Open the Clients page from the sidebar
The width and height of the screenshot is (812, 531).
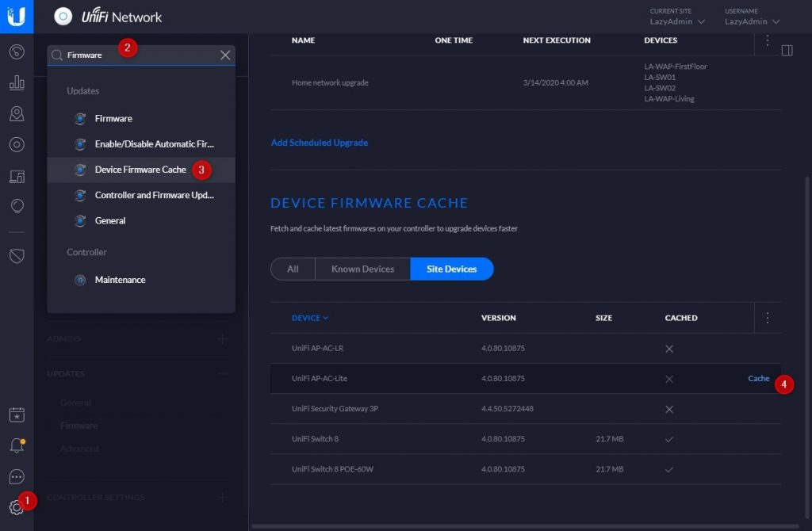(17, 177)
